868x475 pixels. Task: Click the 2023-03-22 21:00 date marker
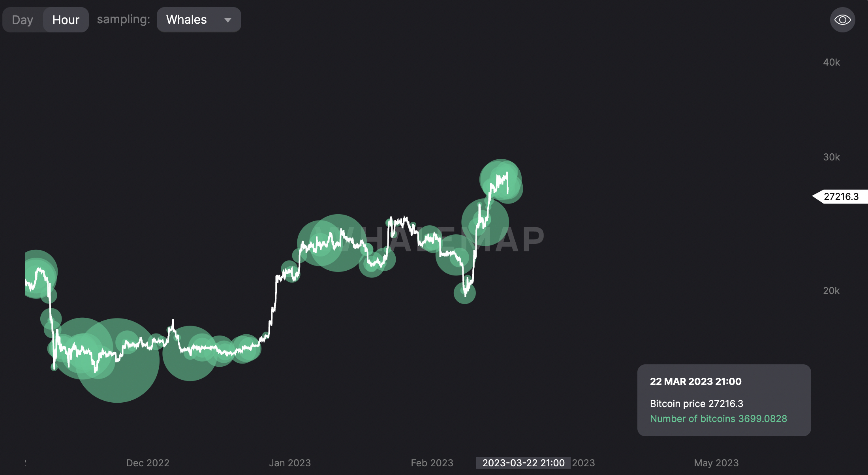point(523,463)
